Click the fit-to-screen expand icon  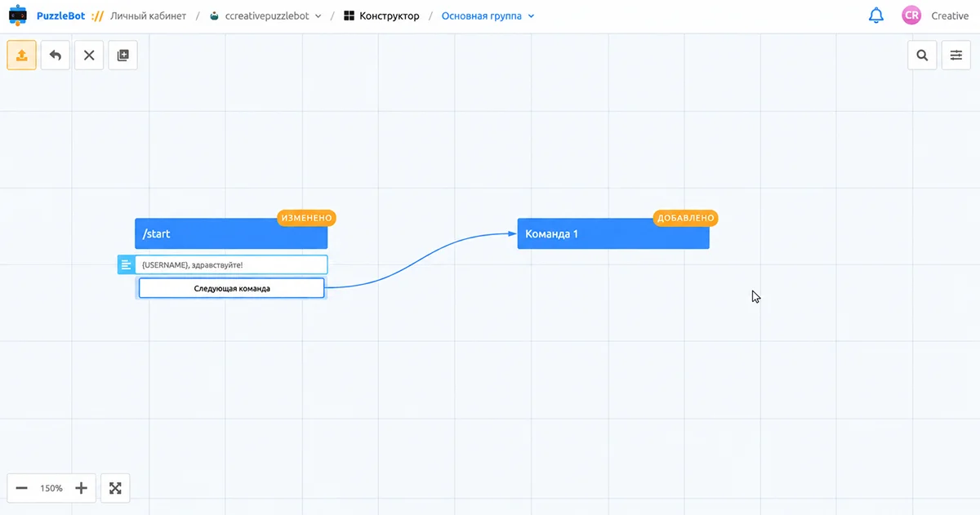(x=115, y=488)
